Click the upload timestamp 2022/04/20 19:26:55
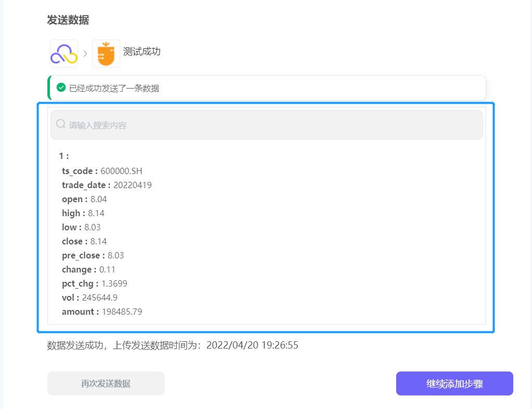The image size is (532, 409). point(252,345)
